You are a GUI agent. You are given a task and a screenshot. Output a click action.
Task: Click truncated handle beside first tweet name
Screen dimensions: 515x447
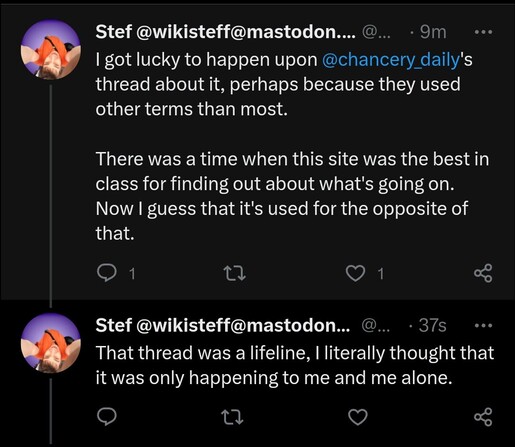click(x=375, y=32)
